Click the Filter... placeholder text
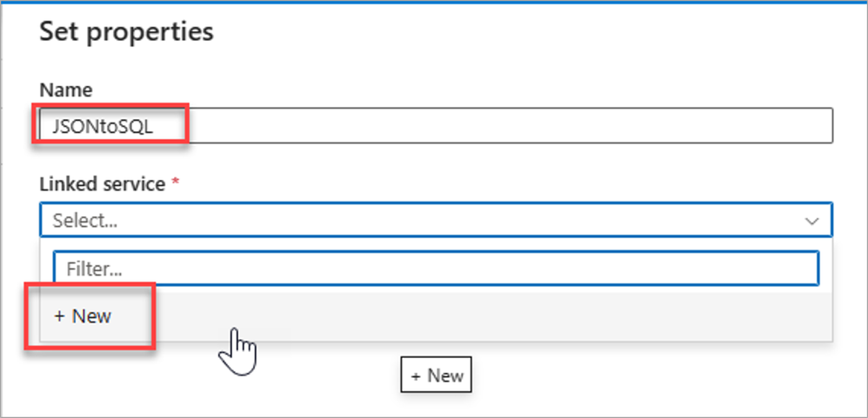The image size is (868, 418). [94, 269]
